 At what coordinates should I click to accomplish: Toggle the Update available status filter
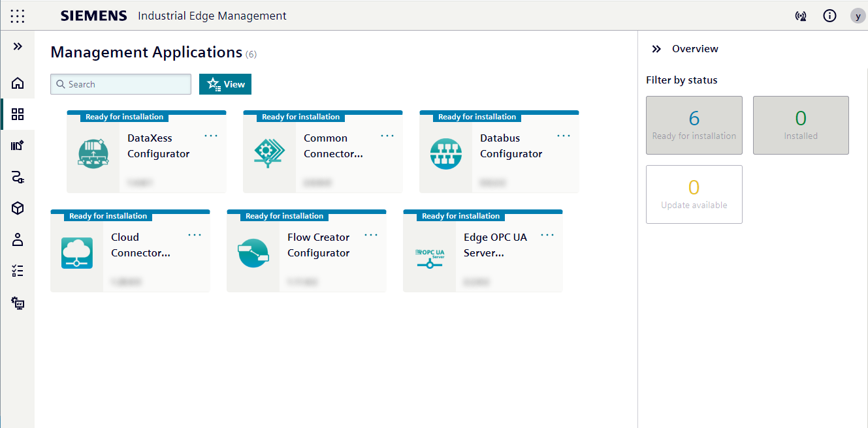(x=694, y=194)
